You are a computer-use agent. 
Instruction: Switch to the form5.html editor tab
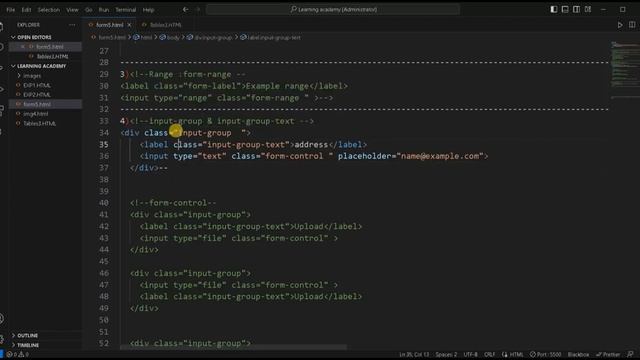pyautogui.click(x=109, y=25)
